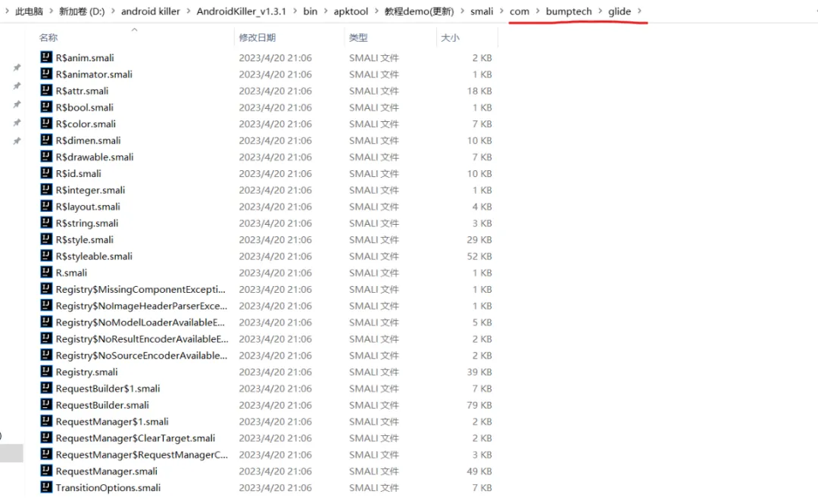
Task: Click the Registry.smali file icon
Action: coord(46,372)
